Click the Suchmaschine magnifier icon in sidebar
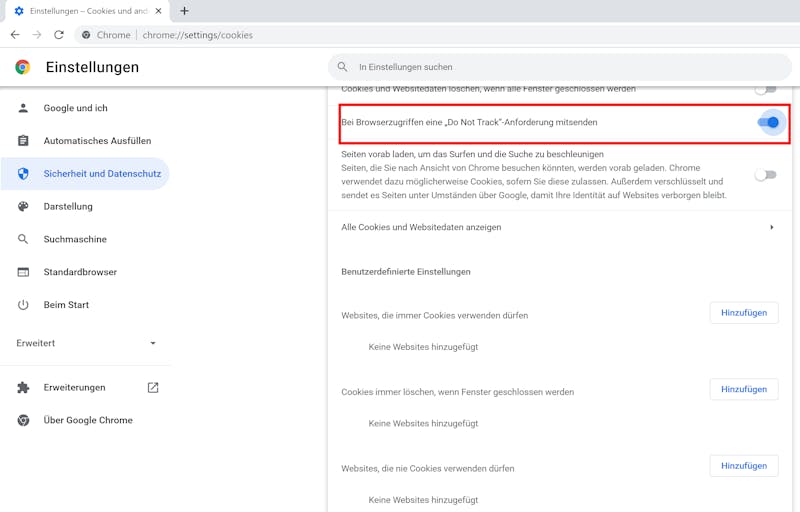800x512 pixels. pyautogui.click(x=23, y=239)
